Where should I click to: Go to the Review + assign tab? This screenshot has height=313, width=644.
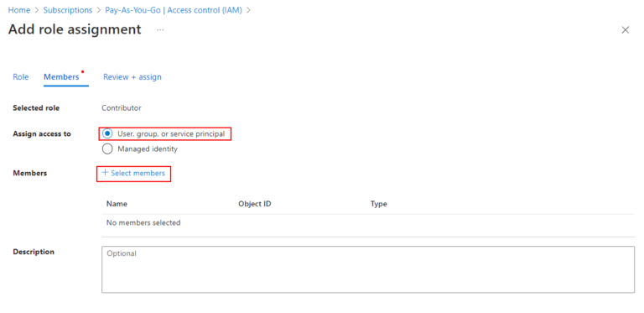132,77
